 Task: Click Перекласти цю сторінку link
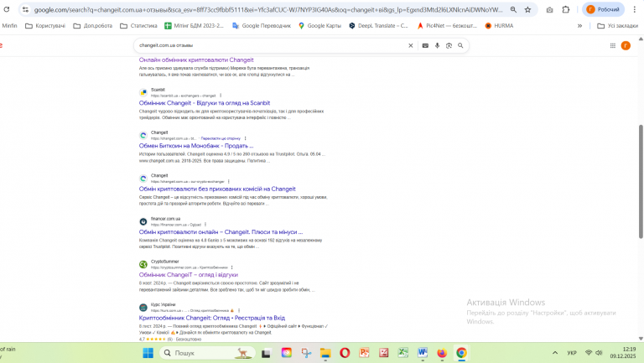tap(221, 139)
